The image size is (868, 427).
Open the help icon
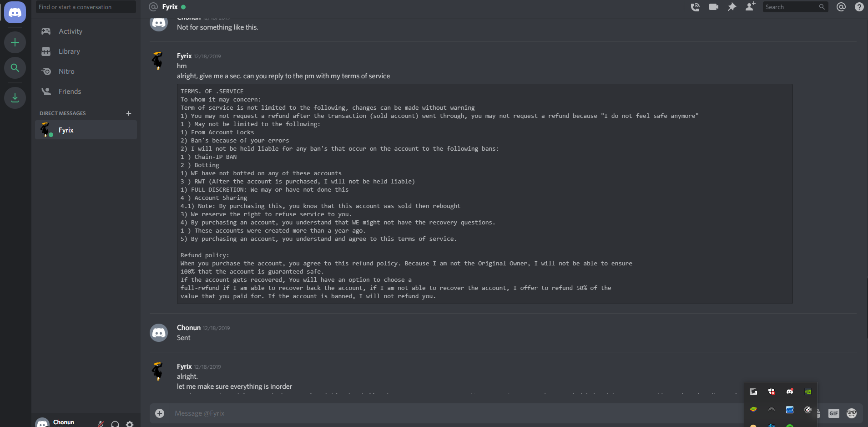pyautogui.click(x=859, y=7)
